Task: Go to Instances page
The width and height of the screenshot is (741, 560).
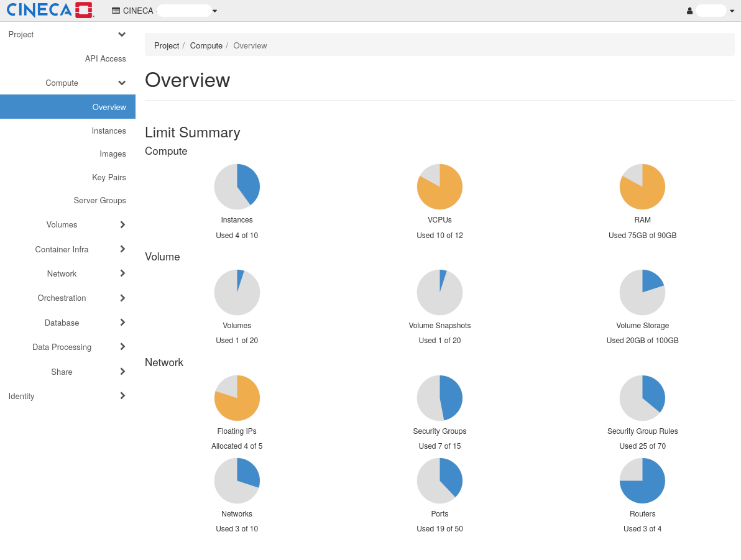Action: click(x=109, y=131)
